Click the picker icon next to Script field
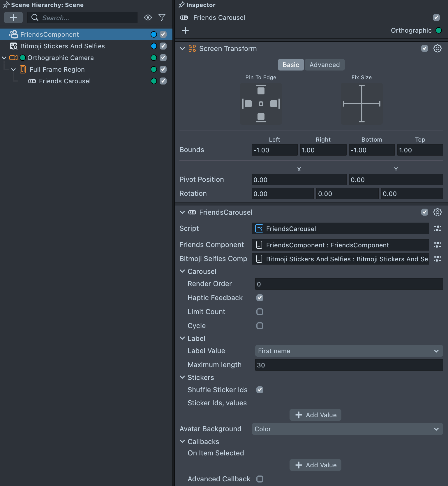Viewport: 448px width, 486px height. tap(437, 228)
